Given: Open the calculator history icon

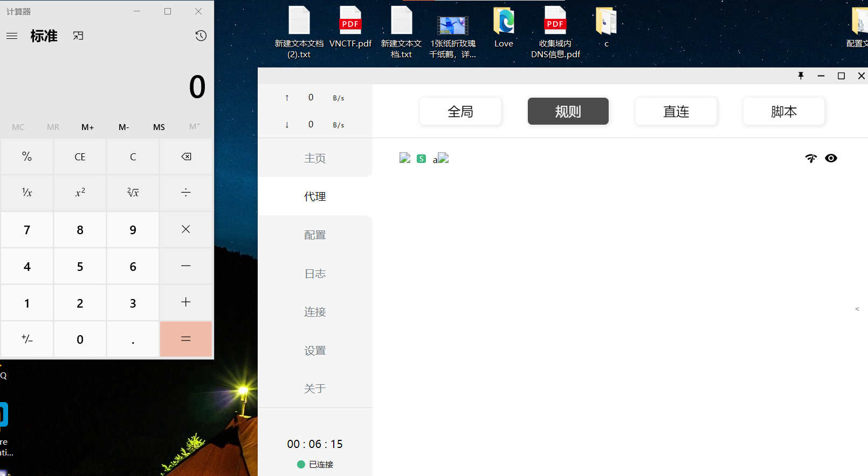Looking at the screenshot, I should pyautogui.click(x=201, y=36).
